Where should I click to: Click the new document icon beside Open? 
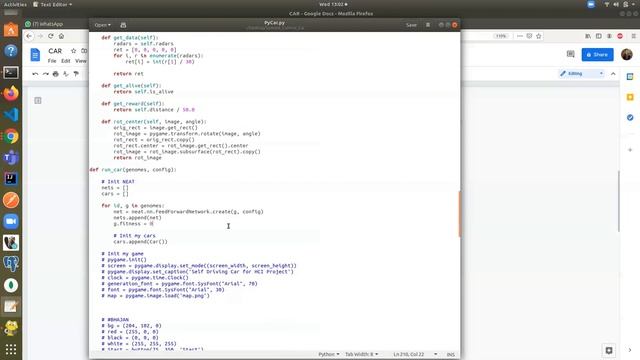click(123, 25)
